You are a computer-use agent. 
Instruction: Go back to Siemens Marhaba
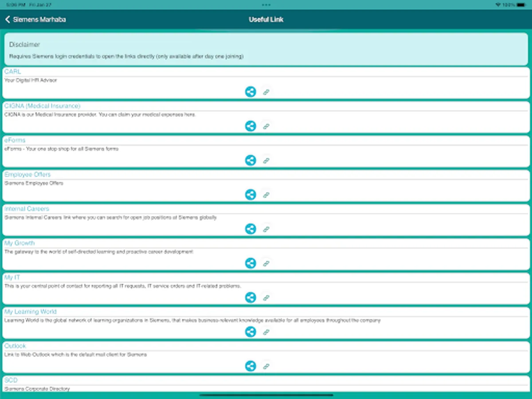(35, 20)
